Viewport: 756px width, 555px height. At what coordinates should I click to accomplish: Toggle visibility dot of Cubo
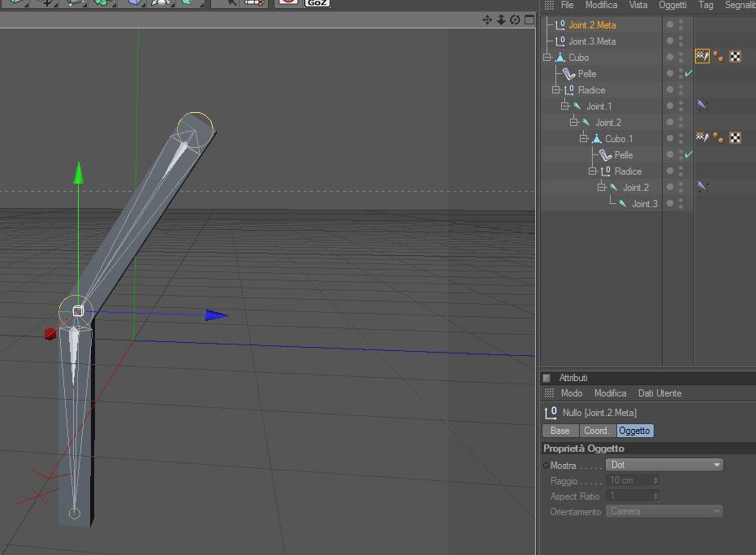[x=670, y=57]
